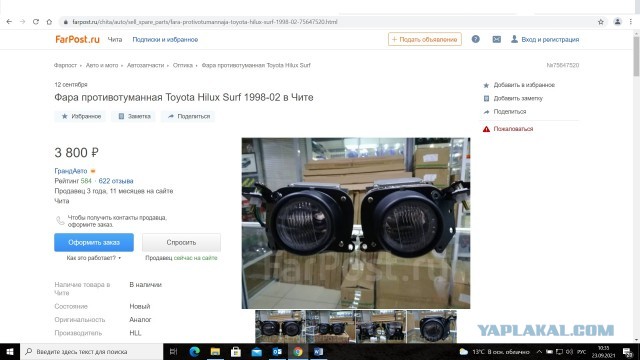Click the browser forward arrow

(x=22, y=22)
